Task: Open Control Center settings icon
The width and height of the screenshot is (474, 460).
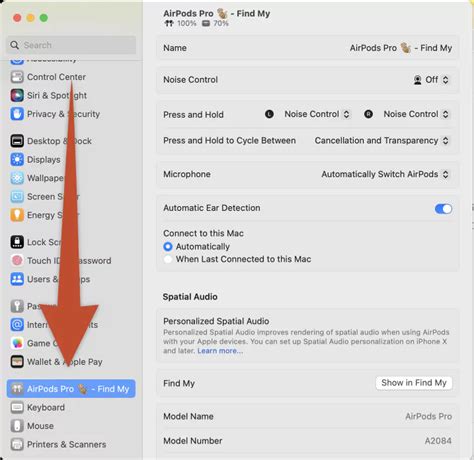Action: click(17, 77)
